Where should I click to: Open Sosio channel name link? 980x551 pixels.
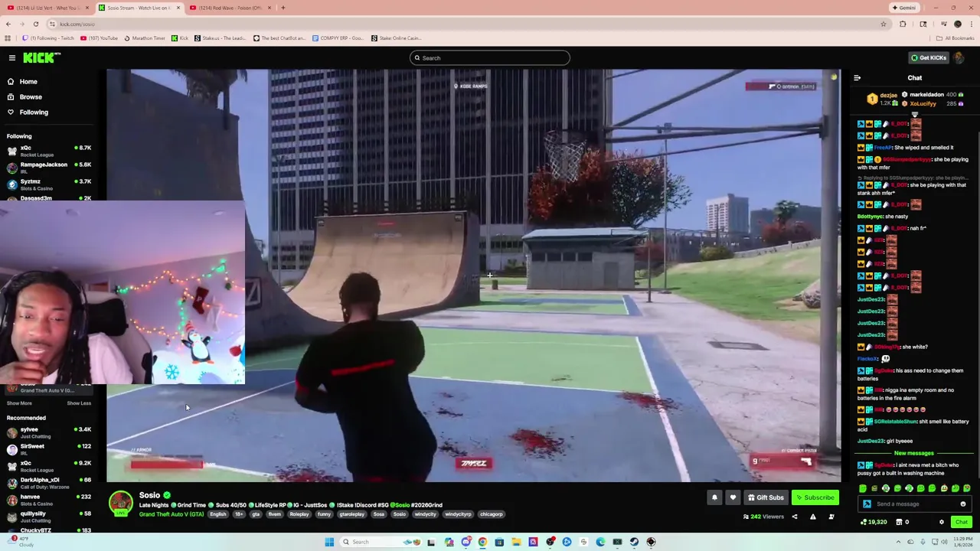[x=149, y=495]
